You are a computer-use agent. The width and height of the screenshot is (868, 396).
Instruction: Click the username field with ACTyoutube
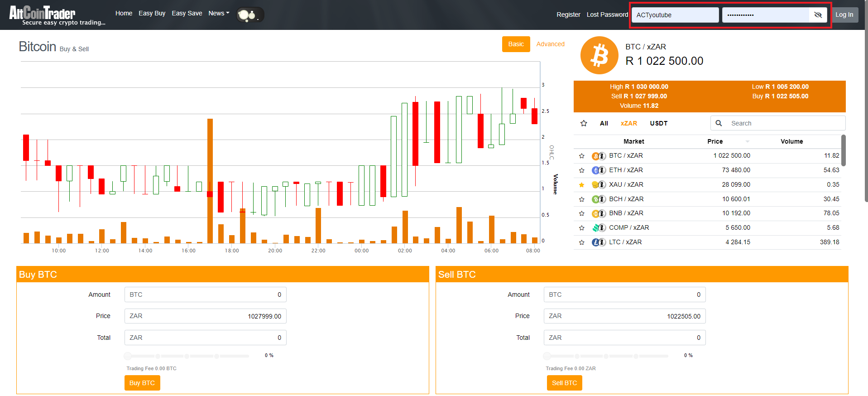pyautogui.click(x=675, y=15)
